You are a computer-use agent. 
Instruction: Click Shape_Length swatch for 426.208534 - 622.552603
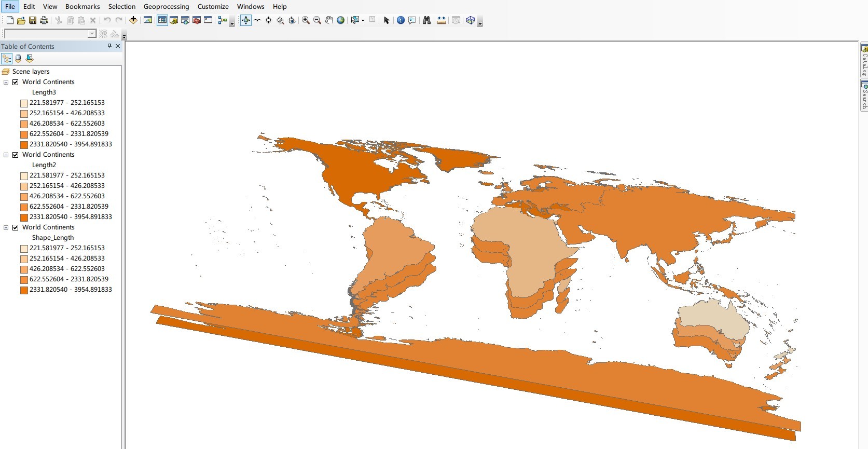(24, 269)
